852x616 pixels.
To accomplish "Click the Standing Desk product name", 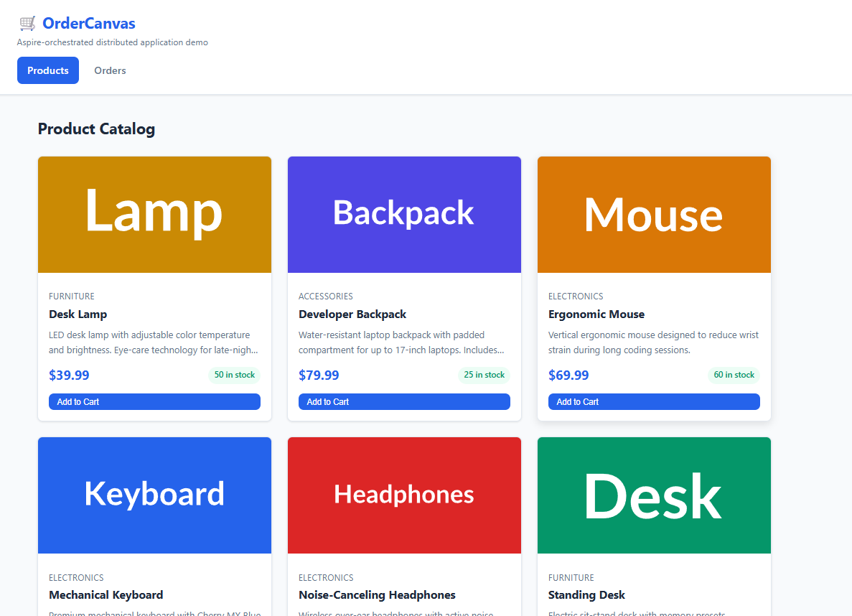I will pos(586,595).
